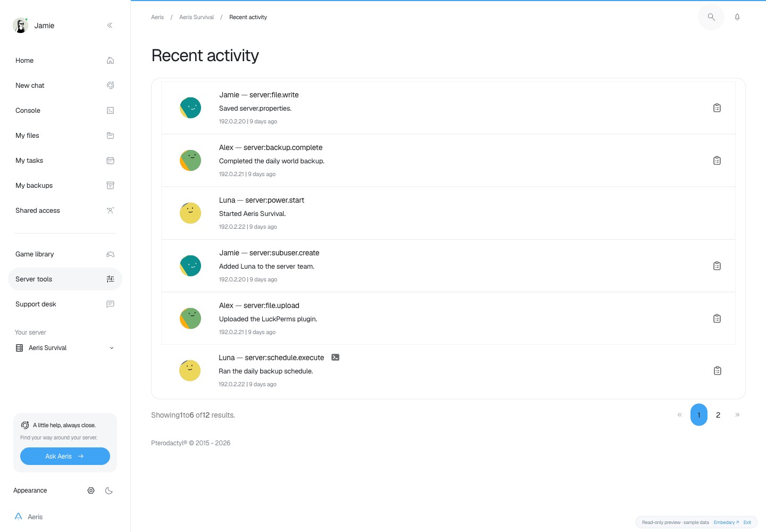Screen dimensions: 766x532
Task: Go to Home in the sidebar
Action: point(65,61)
